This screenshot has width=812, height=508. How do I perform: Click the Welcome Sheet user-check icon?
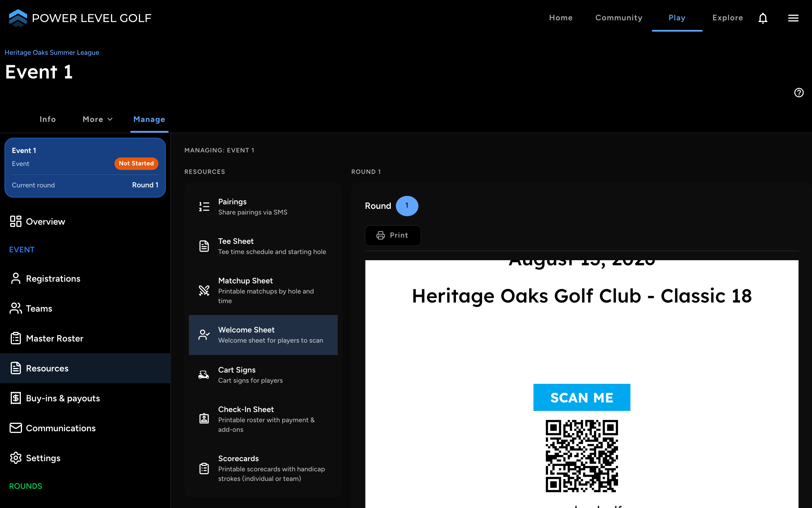tap(204, 335)
